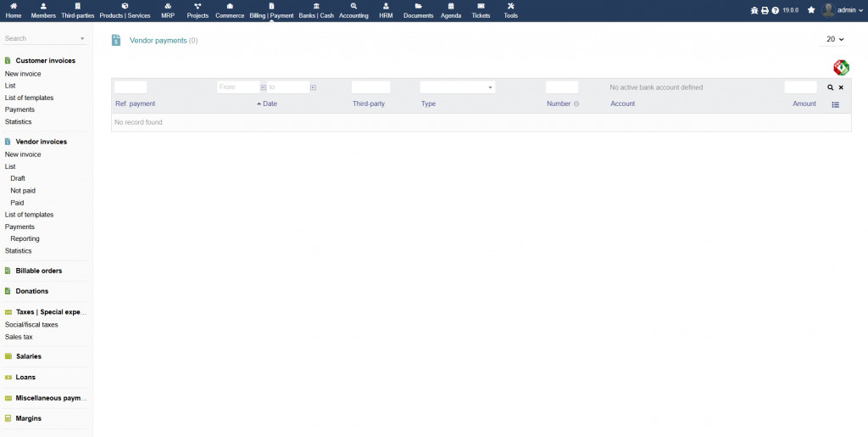Sort by Ref. payment column
The image size is (868, 437).
pyautogui.click(x=135, y=104)
